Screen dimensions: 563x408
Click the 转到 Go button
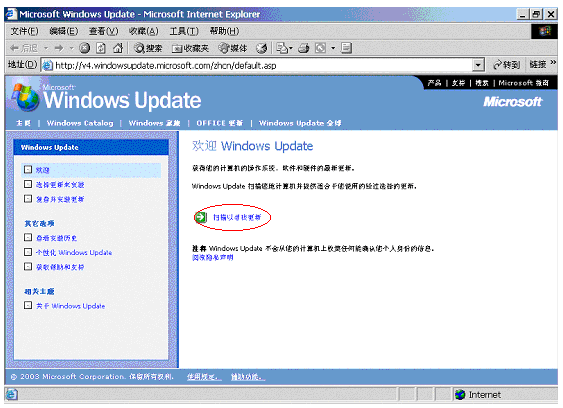[507, 65]
